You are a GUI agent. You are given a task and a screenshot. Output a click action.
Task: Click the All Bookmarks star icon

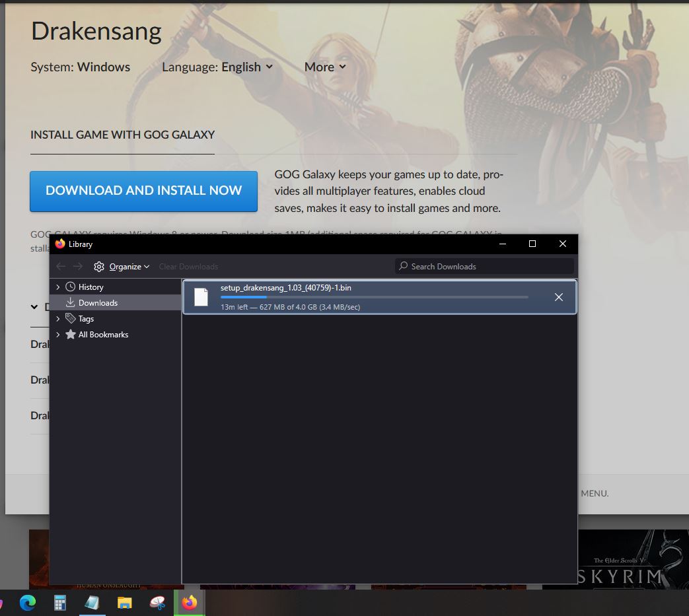click(x=70, y=334)
